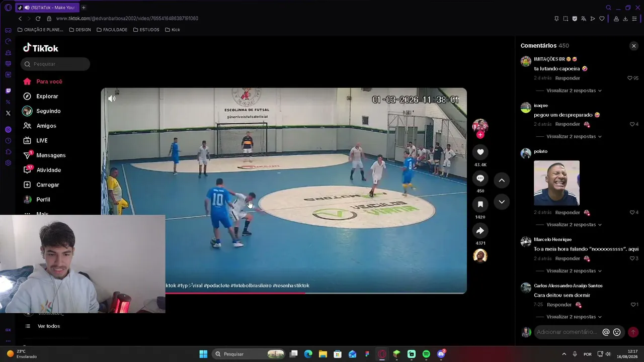Expand replies under Carlos Alessandro's comment

coord(574,317)
